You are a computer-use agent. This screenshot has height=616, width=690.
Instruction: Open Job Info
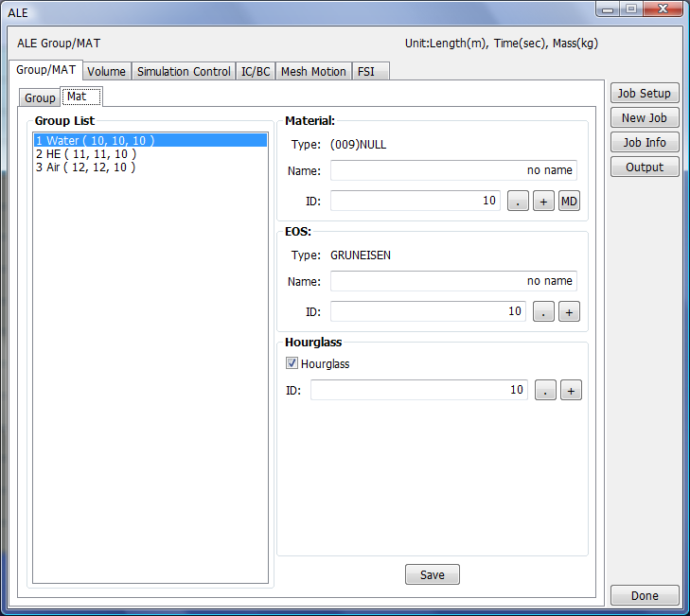(645, 143)
